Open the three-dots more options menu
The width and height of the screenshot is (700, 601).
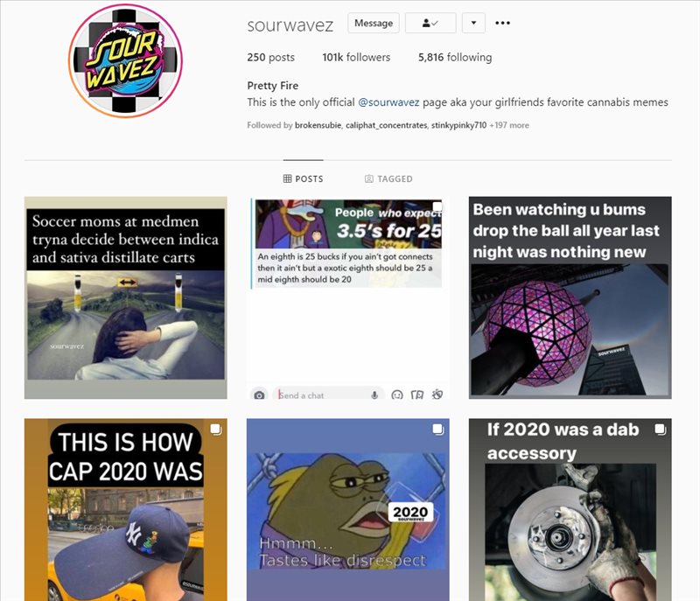tap(502, 24)
